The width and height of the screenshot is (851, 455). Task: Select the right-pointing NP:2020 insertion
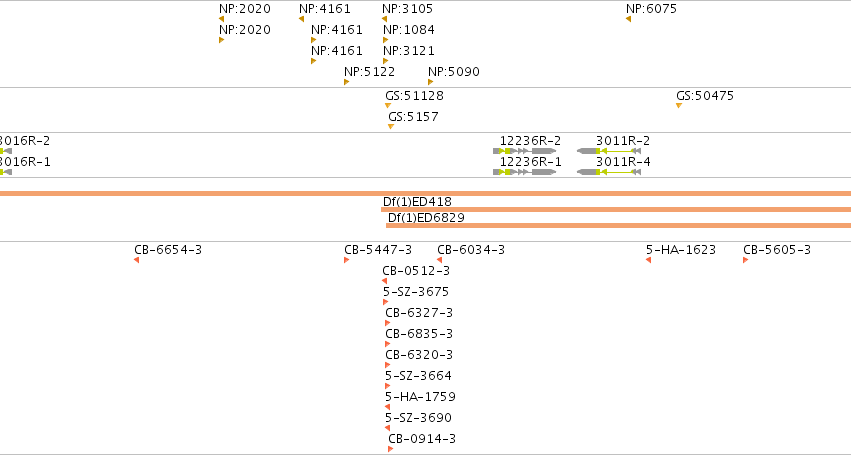pos(221,40)
